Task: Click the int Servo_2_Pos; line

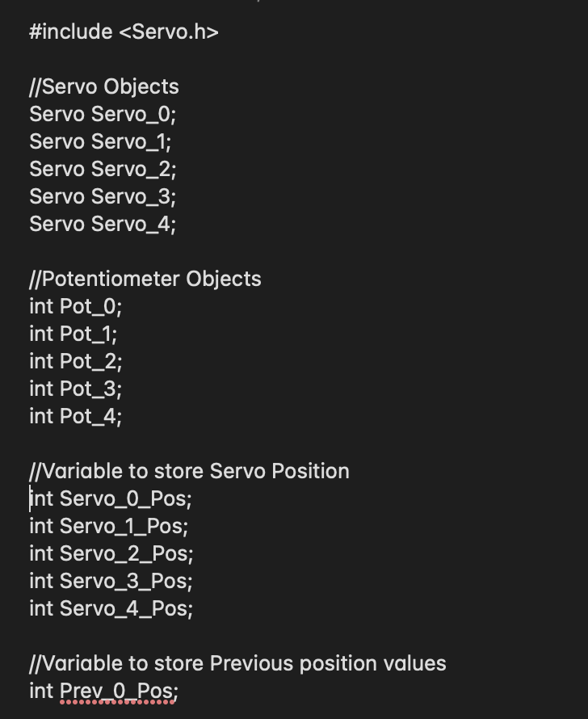Action: point(111,553)
